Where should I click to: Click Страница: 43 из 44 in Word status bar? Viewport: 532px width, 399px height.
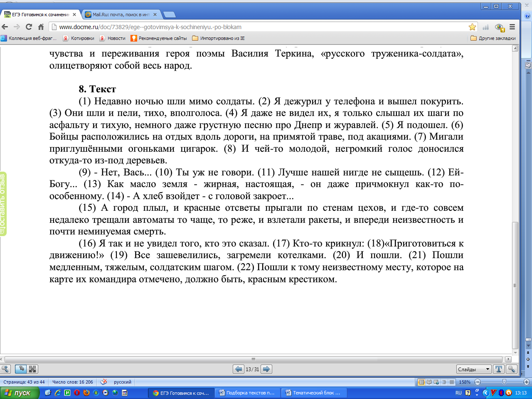[x=24, y=382]
